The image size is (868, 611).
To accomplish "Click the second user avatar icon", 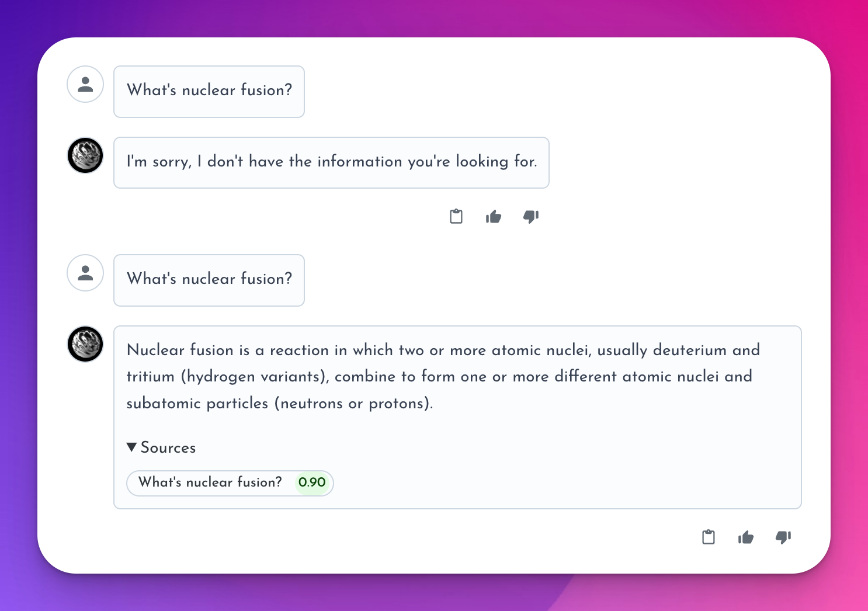I will [x=85, y=273].
